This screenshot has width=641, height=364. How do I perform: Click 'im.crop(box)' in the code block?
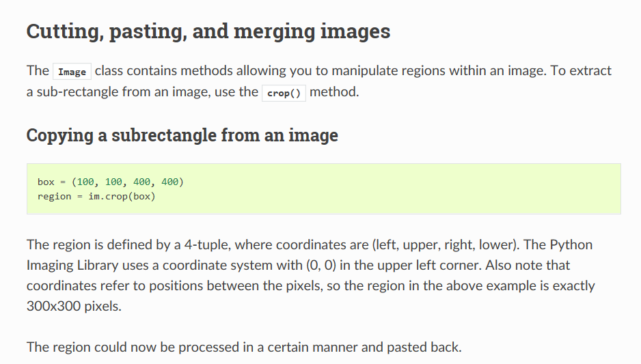[122, 197]
